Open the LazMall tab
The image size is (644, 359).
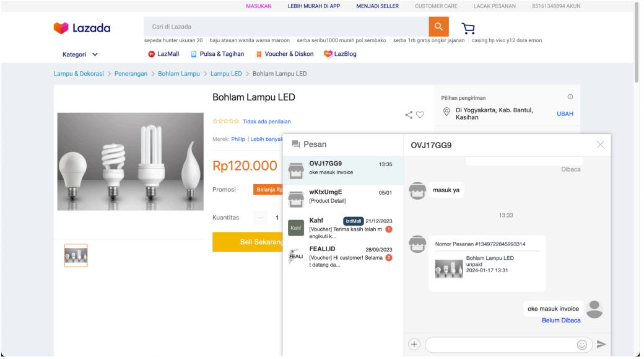click(x=163, y=54)
